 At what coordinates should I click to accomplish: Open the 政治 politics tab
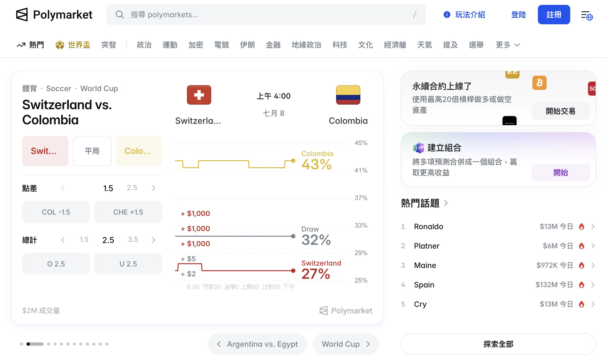pyautogui.click(x=144, y=45)
